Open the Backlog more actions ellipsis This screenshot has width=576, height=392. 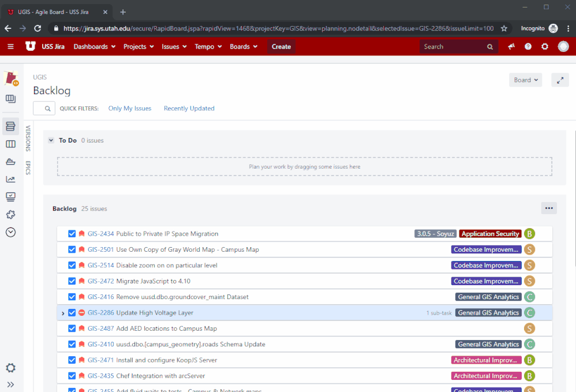(549, 208)
